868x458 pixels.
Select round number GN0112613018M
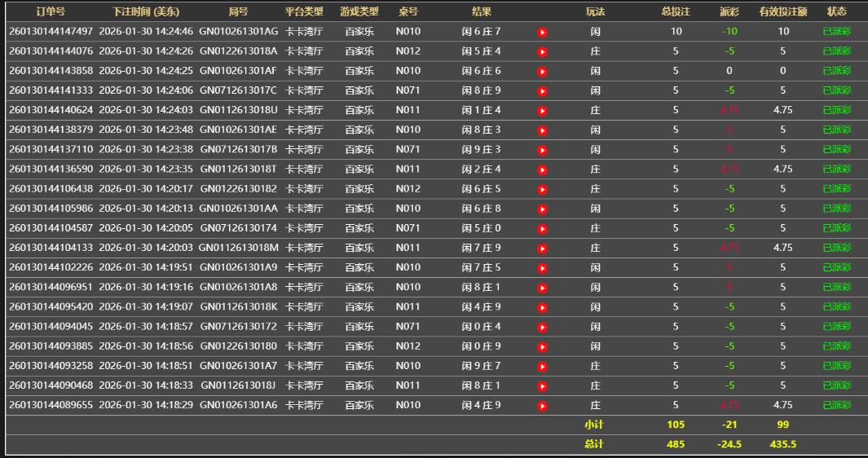[x=238, y=248]
